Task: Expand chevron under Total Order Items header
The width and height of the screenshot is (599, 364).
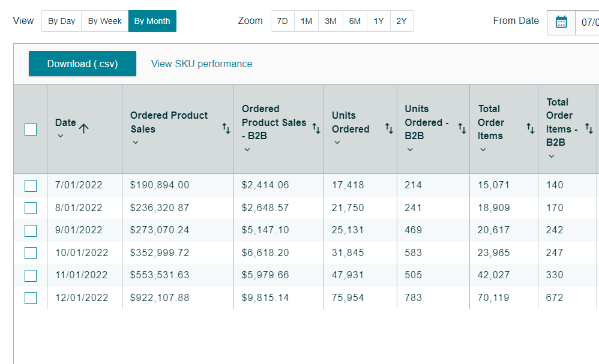Action: coord(483,150)
